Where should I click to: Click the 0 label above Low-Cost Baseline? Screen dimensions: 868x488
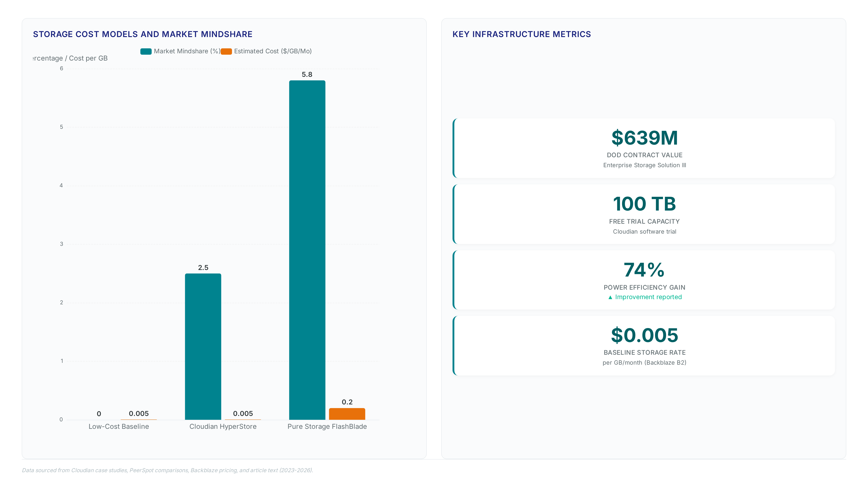click(x=99, y=414)
